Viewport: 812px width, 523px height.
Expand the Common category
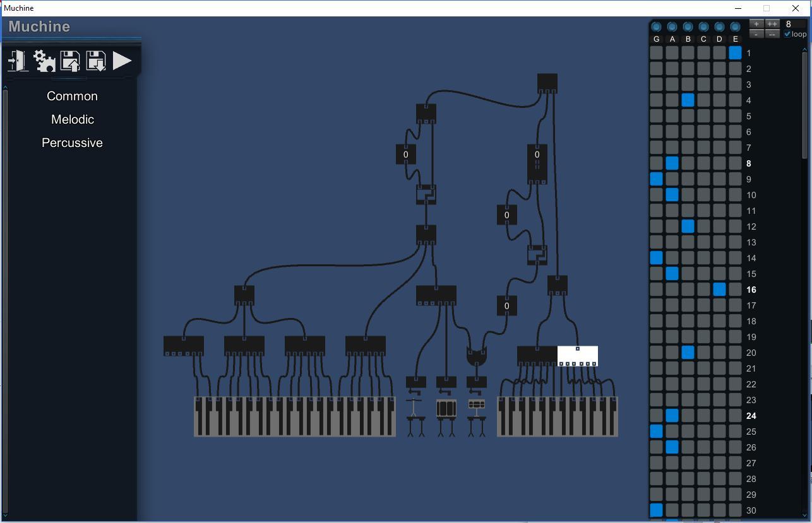tap(72, 97)
